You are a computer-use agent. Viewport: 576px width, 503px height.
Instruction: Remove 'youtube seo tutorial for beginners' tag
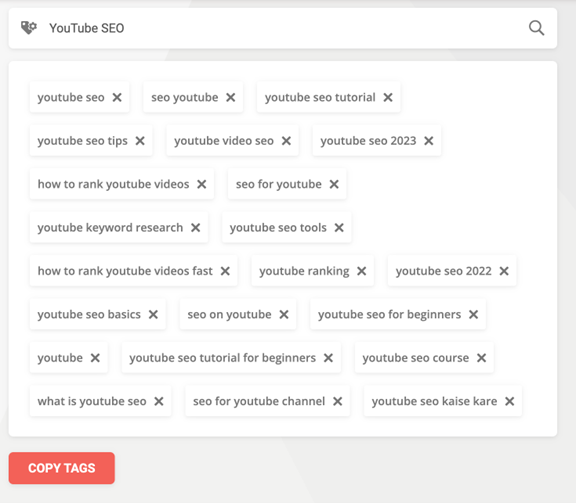(x=328, y=358)
